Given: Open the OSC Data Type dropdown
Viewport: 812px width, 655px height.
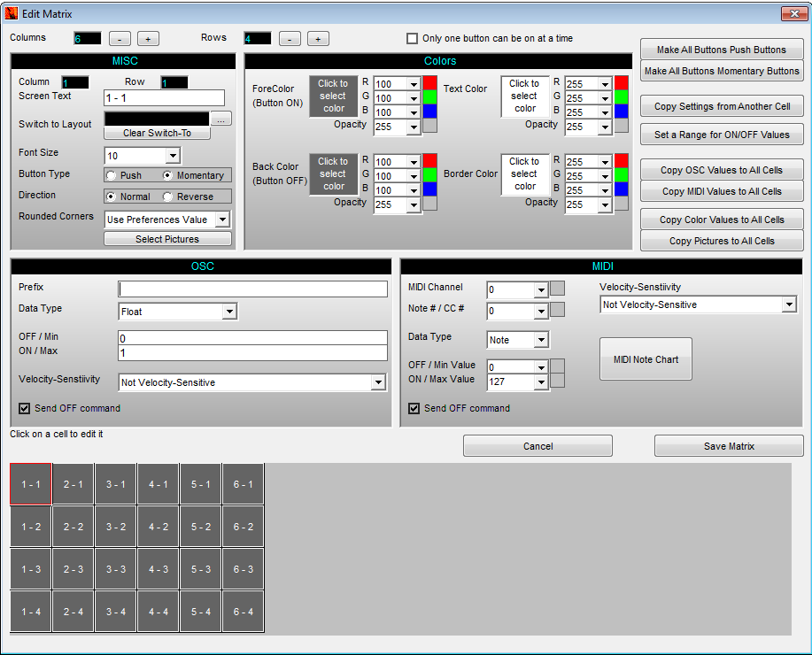Looking at the screenshot, I should [229, 312].
